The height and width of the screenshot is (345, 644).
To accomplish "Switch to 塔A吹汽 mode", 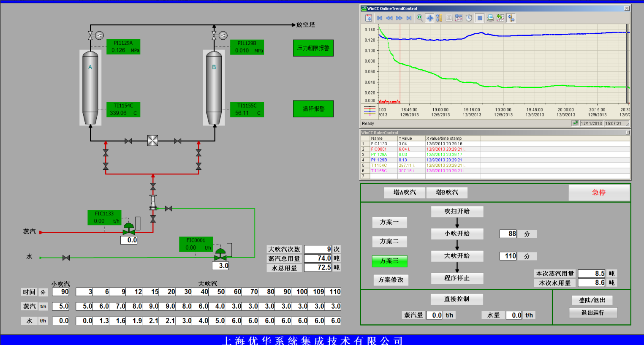I will [x=405, y=193].
